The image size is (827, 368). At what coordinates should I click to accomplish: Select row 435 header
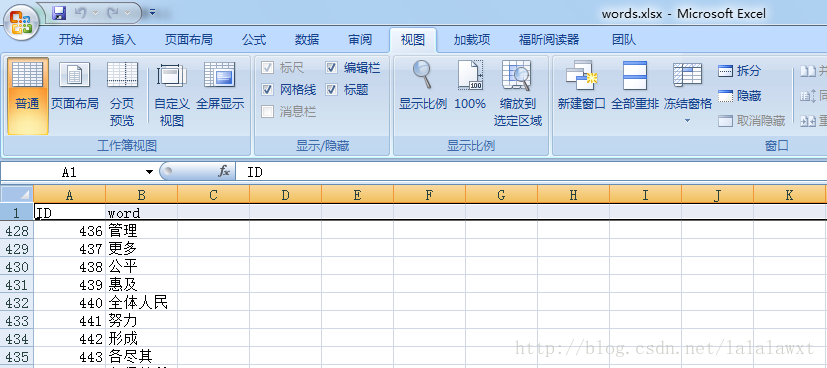(17, 356)
